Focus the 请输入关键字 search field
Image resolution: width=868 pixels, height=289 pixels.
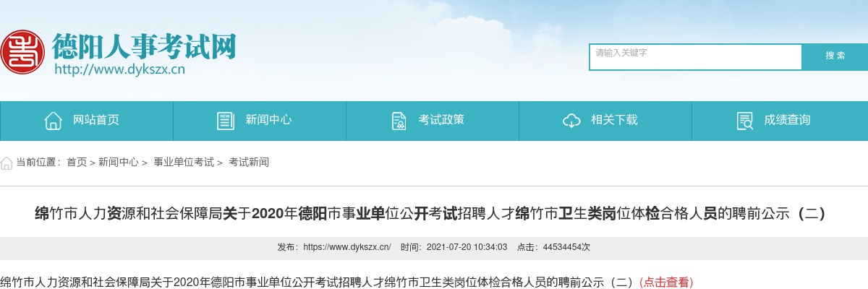point(696,57)
